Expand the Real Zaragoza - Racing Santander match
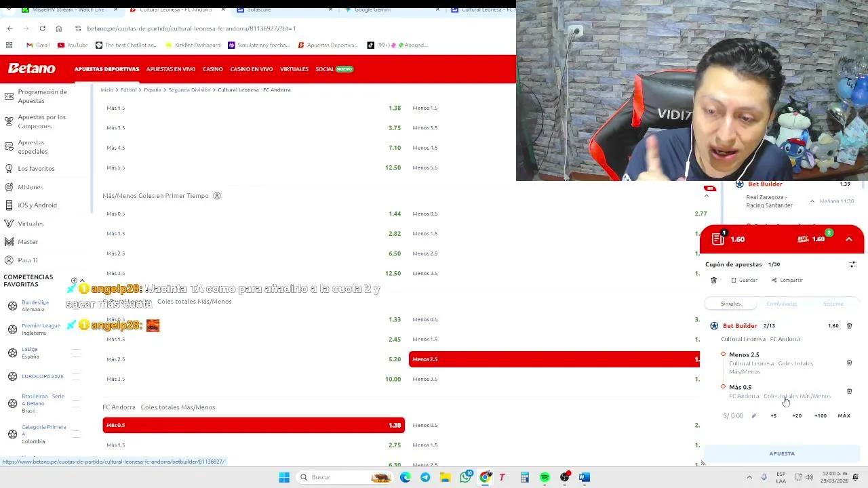The width and height of the screenshot is (868, 488). click(812, 201)
